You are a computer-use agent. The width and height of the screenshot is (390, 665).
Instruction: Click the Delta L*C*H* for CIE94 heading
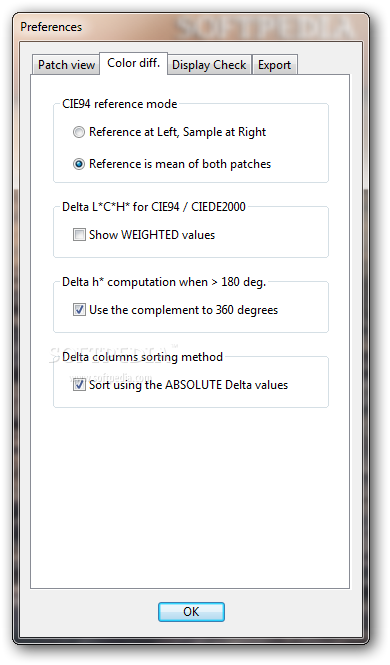tap(154, 207)
